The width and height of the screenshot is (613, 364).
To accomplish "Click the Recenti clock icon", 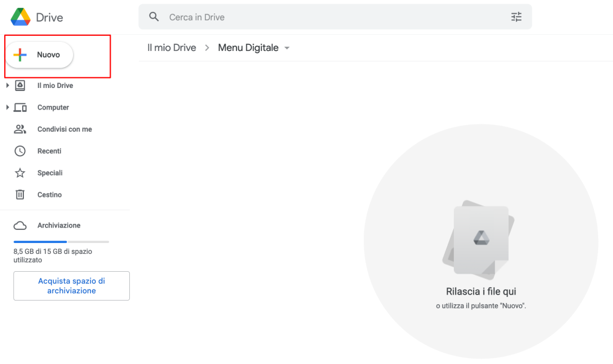I will click(x=20, y=151).
